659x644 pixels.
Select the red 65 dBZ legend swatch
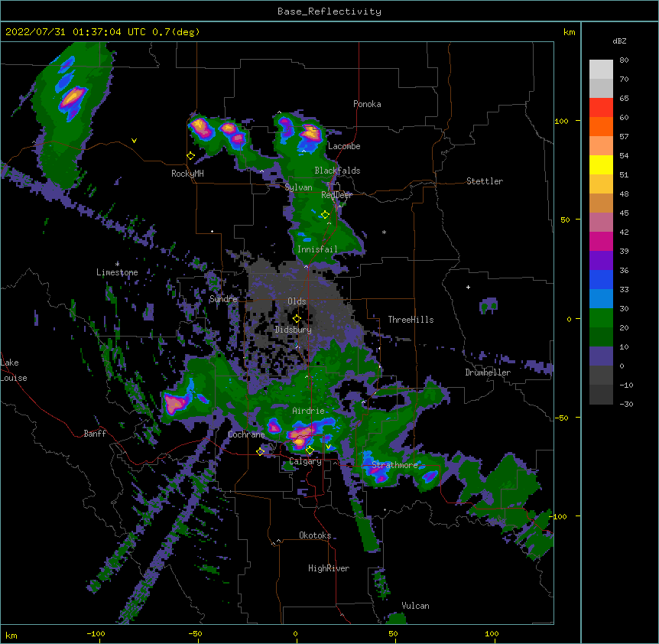[601, 108]
